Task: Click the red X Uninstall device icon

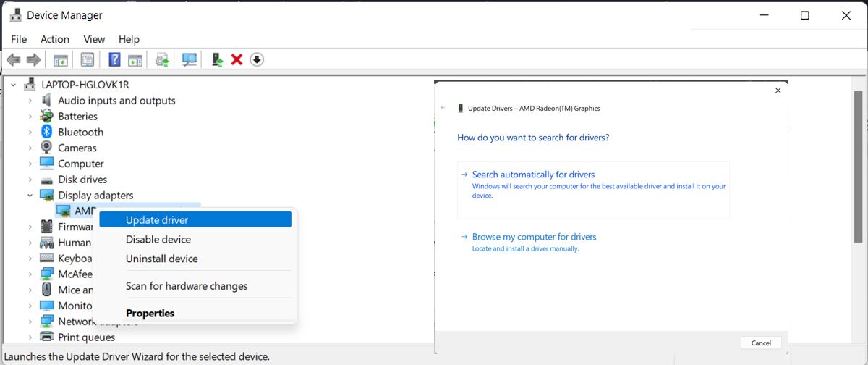Action: coord(237,59)
